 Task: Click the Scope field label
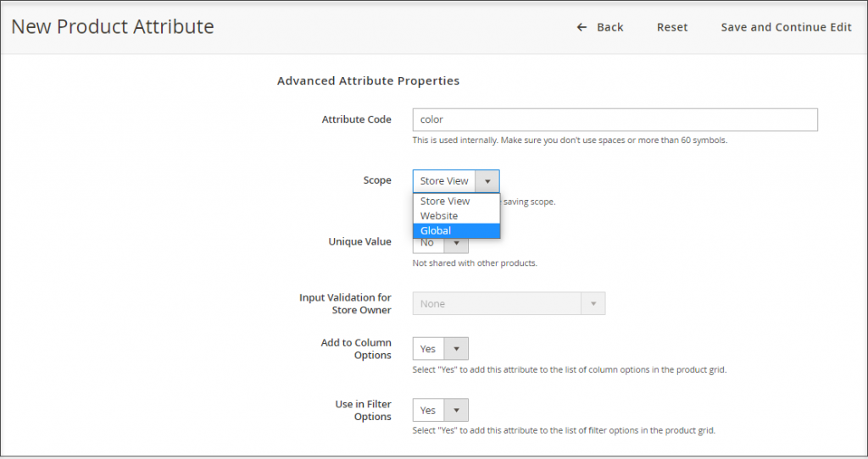tap(377, 180)
